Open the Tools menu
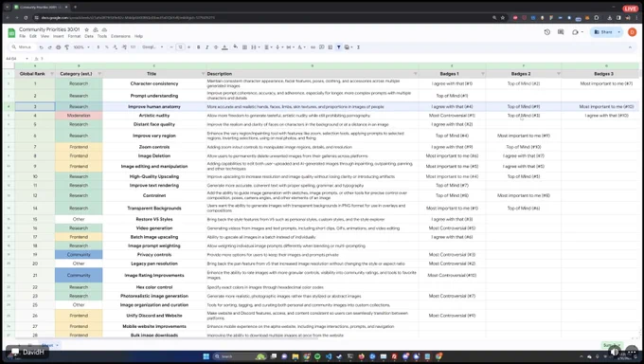 [x=102, y=36]
